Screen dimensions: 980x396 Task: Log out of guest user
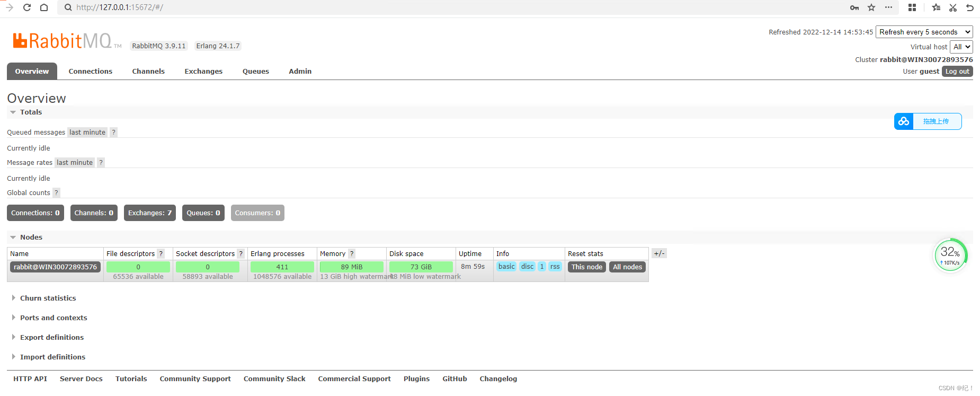pyautogui.click(x=957, y=72)
